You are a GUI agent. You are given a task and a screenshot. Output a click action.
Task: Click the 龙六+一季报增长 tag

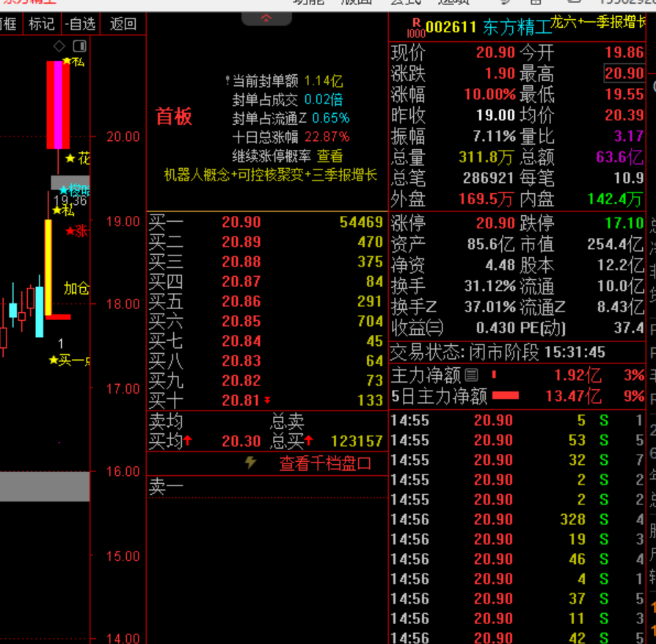(x=598, y=22)
